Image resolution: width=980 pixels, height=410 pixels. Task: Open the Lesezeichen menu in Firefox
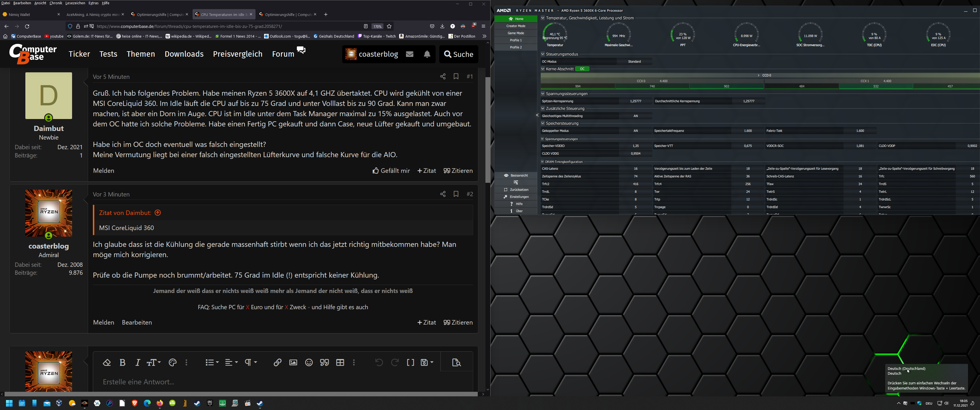pos(75,3)
